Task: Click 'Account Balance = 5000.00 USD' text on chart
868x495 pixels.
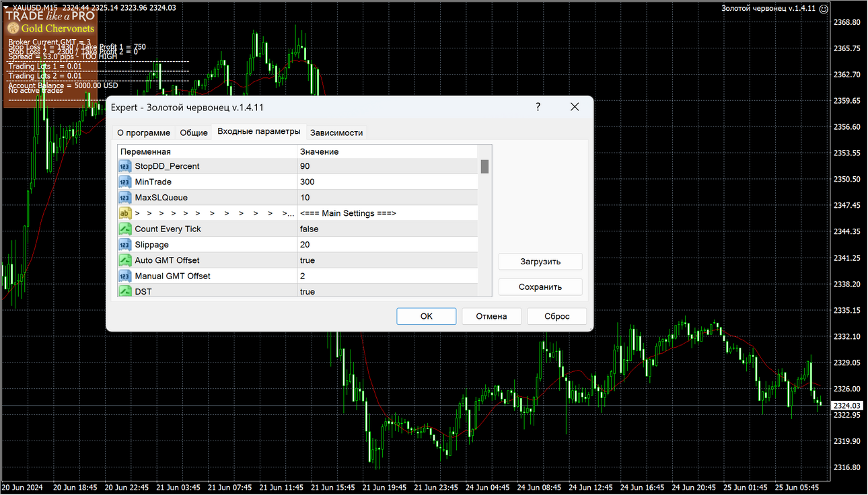Action: (x=63, y=85)
